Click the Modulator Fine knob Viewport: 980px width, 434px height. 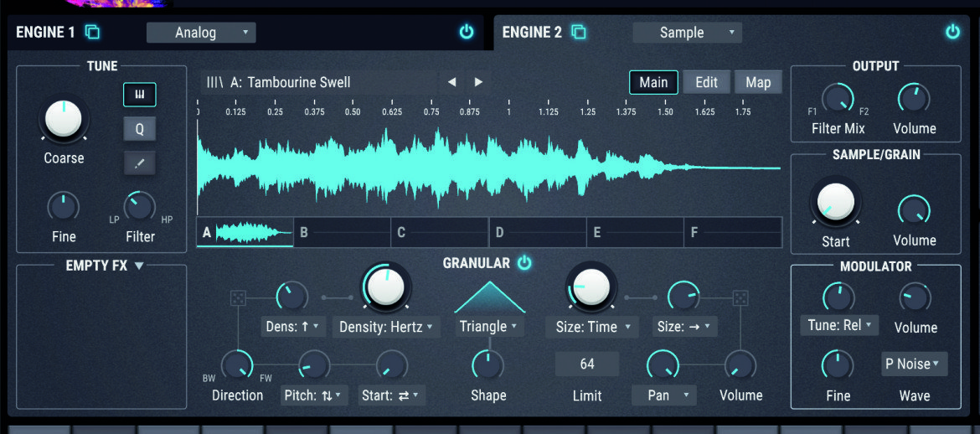click(838, 366)
